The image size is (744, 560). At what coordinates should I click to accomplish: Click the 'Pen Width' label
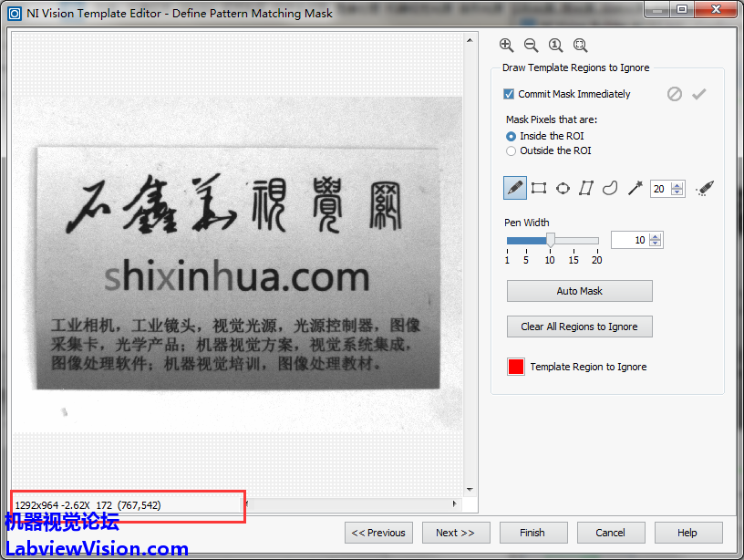click(527, 223)
